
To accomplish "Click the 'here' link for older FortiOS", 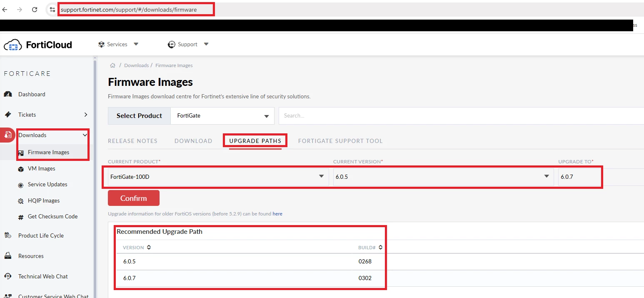I will tap(277, 214).
